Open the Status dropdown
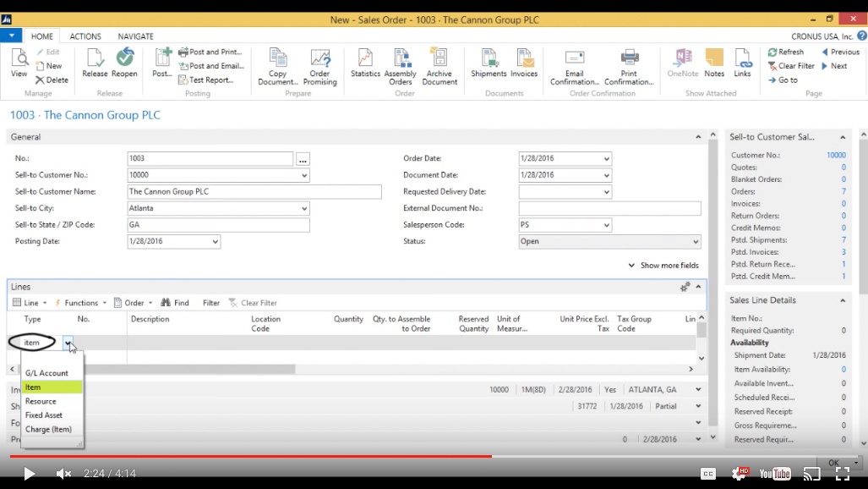The width and height of the screenshot is (868, 489). 696,242
